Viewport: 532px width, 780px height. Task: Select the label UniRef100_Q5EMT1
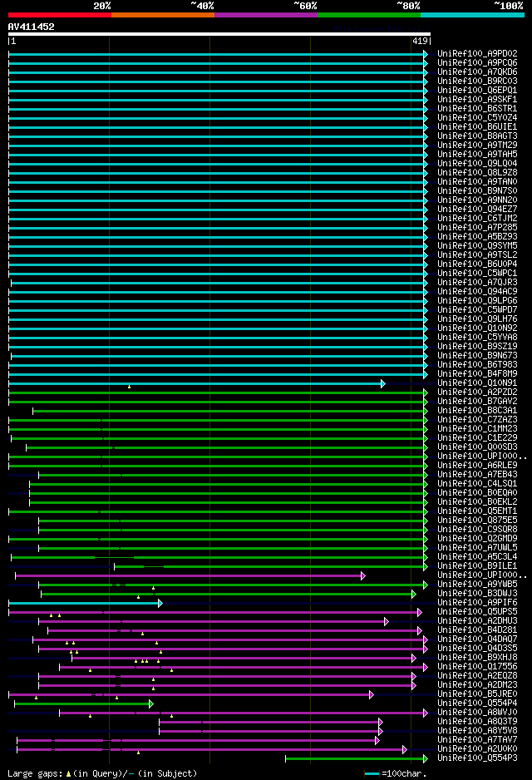477,511
